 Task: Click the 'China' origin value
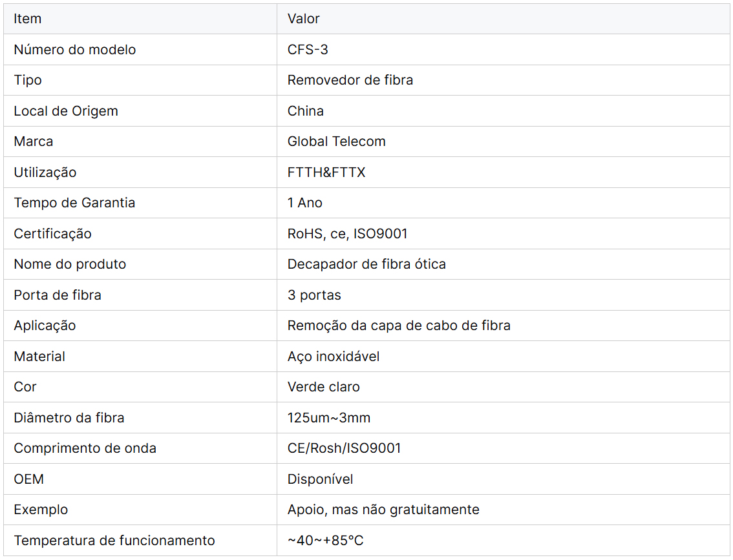point(306,111)
